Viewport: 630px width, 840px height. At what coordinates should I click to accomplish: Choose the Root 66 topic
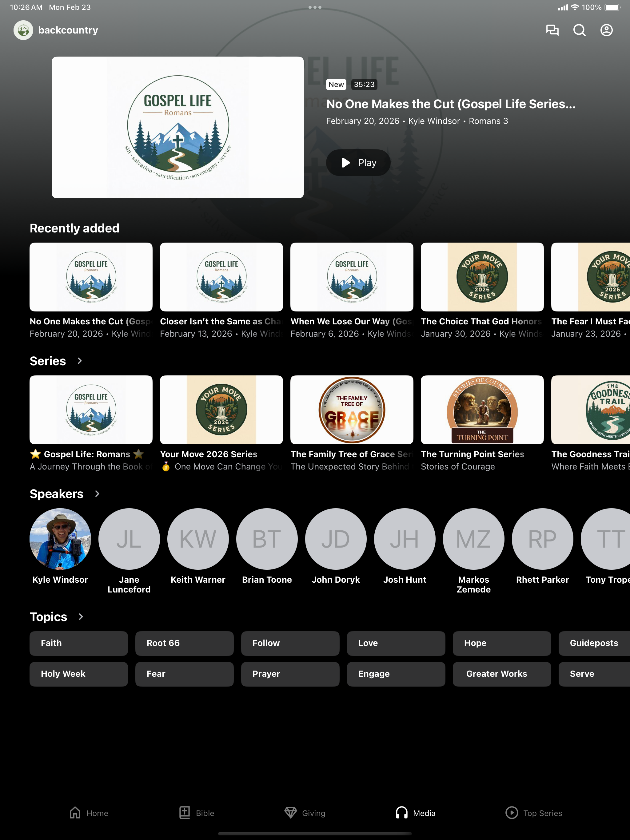pos(184,643)
